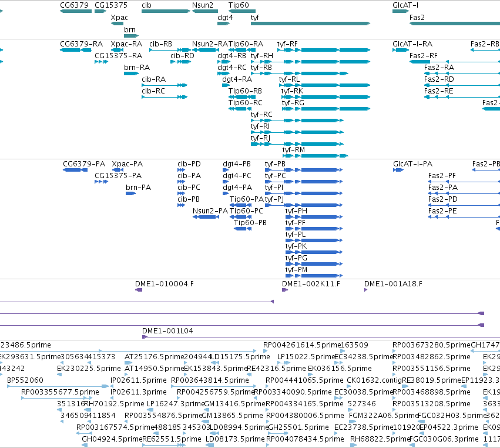500x448 pixels.
Task: Select transcript Fas2-RA
Action: point(439,68)
